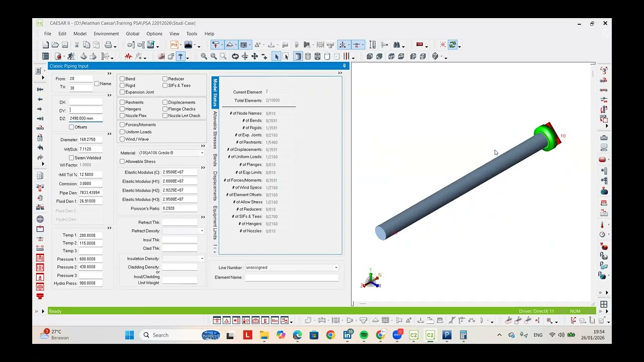Open Spotify from the taskbar
Screen dimensions: 644x362
tap(364, 335)
